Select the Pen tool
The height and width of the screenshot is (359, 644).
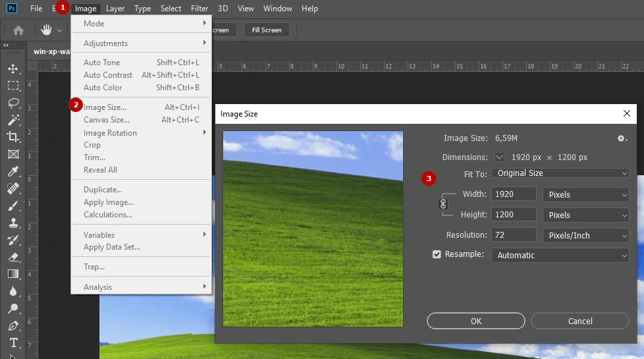point(13,325)
